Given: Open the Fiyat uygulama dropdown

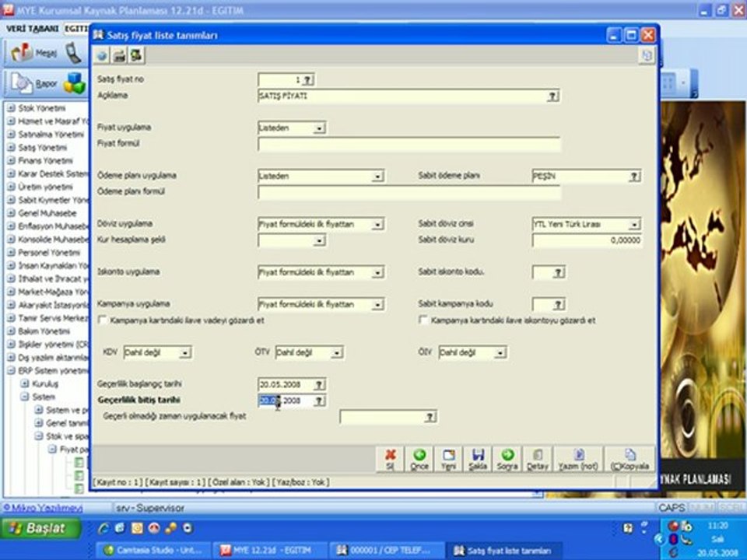Looking at the screenshot, I should pyautogui.click(x=320, y=128).
